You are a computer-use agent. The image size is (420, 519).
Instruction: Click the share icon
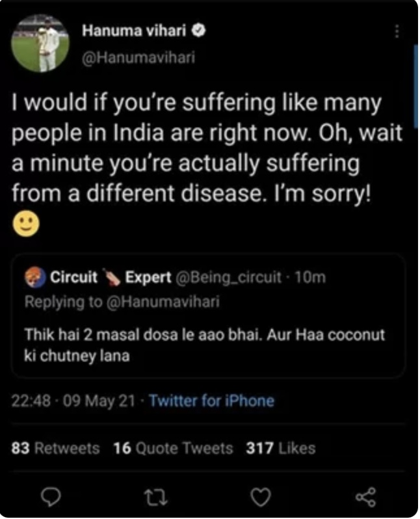click(365, 497)
